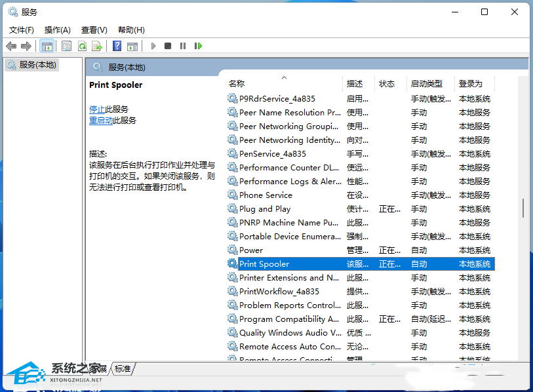This screenshot has height=392, width=533.
Task: Open the Help question-mark toolbar icon
Action: click(x=117, y=45)
